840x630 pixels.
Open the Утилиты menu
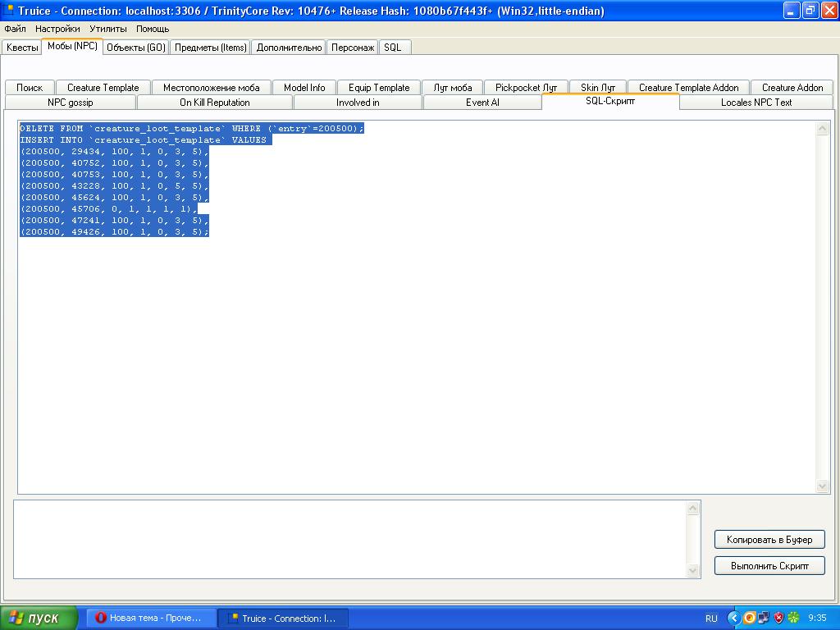pos(108,29)
